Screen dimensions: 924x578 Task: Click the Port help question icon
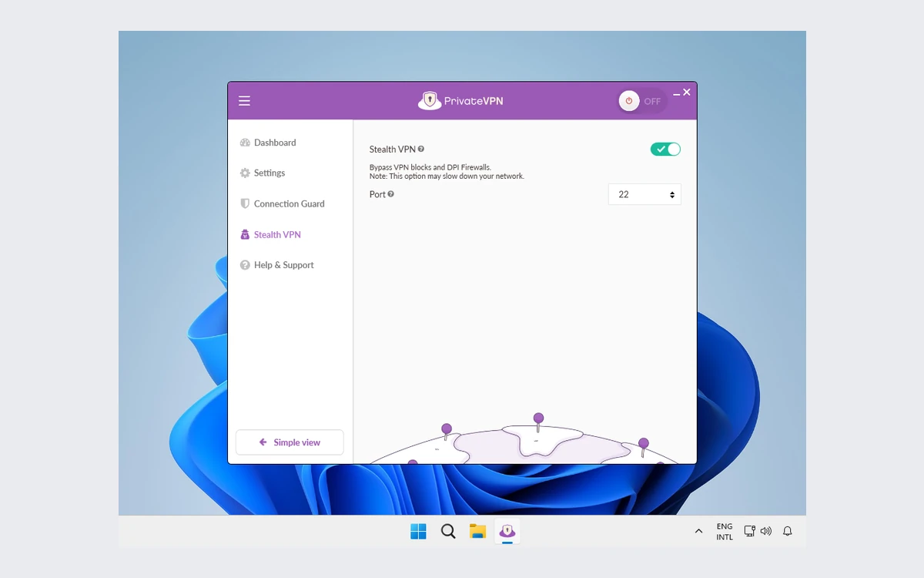(x=391, y=194)
